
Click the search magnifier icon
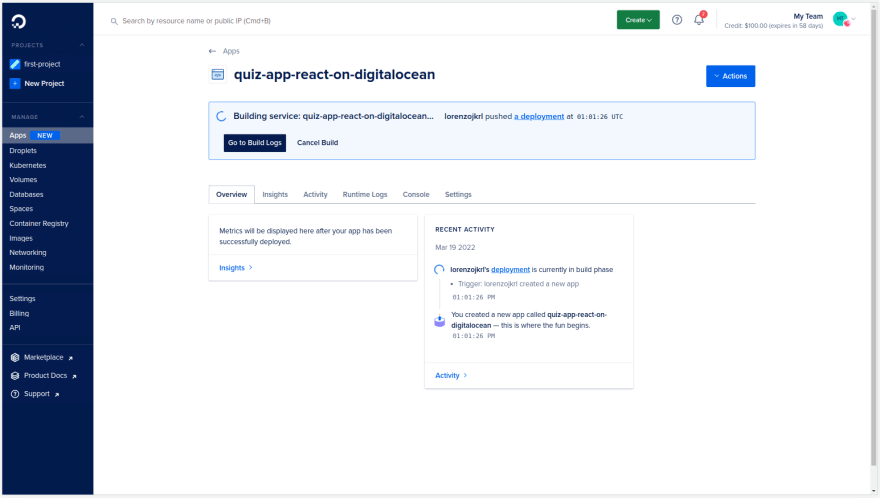click(x=114, y=21)
